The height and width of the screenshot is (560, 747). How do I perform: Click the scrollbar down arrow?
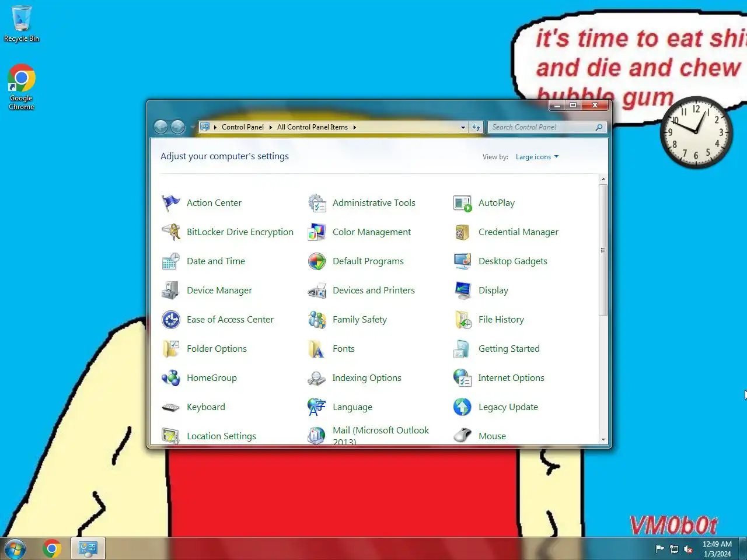click(x=603, y=440)
